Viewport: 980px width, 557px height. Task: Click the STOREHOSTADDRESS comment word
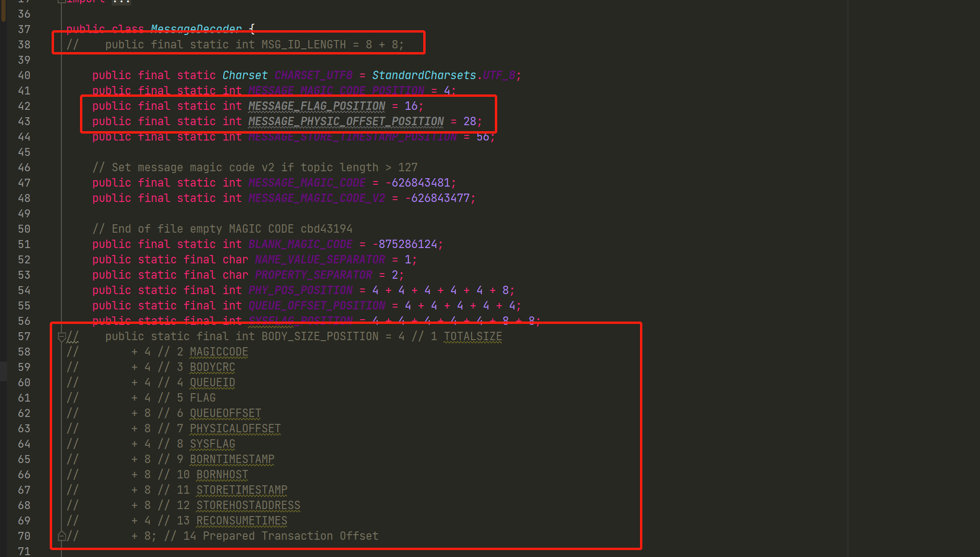click(x=248, y=505)
